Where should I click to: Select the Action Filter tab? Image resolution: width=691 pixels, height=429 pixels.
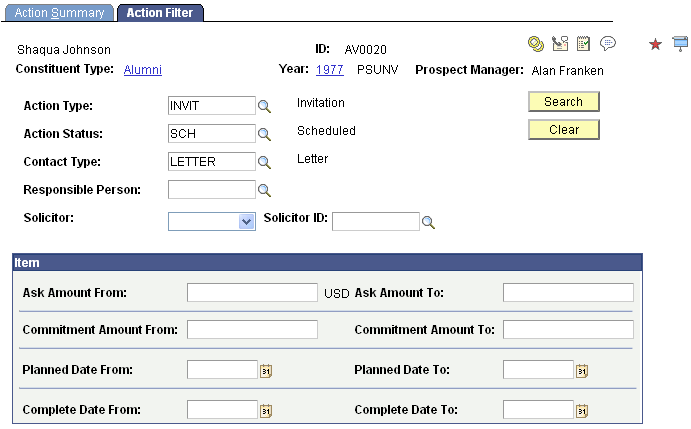tap(160, 13)
